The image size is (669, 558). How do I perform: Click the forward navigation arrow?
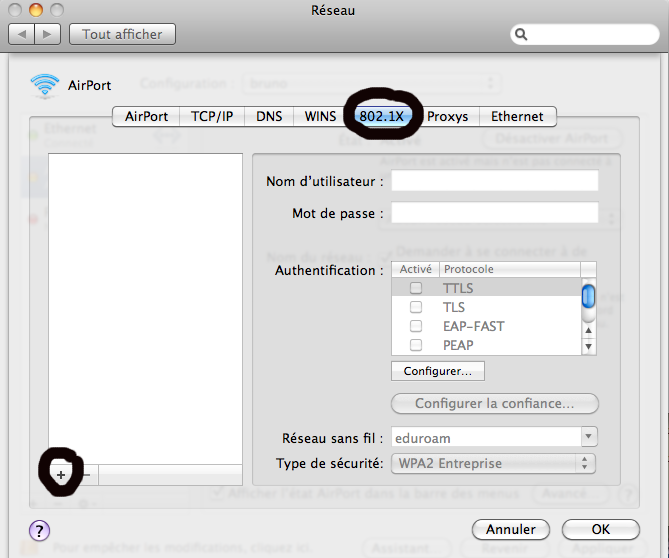click(x=47, y=34)
